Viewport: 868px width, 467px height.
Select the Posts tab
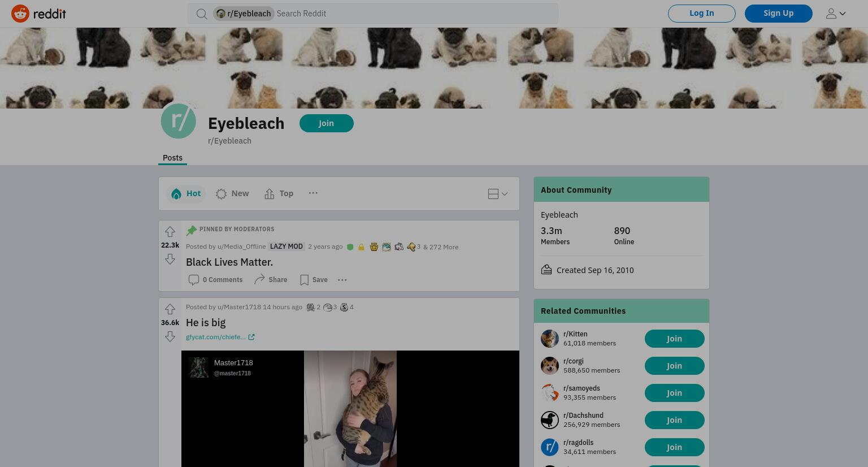click(172, 158)
